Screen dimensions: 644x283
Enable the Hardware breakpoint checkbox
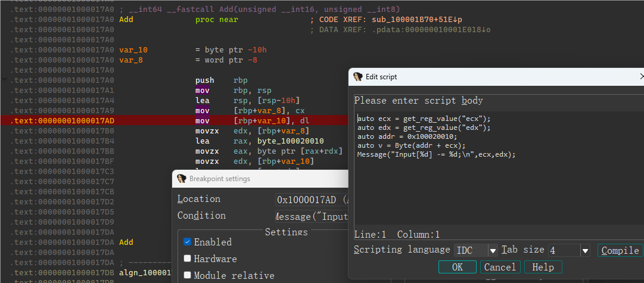pyautogui.click(x=188, y=259)
